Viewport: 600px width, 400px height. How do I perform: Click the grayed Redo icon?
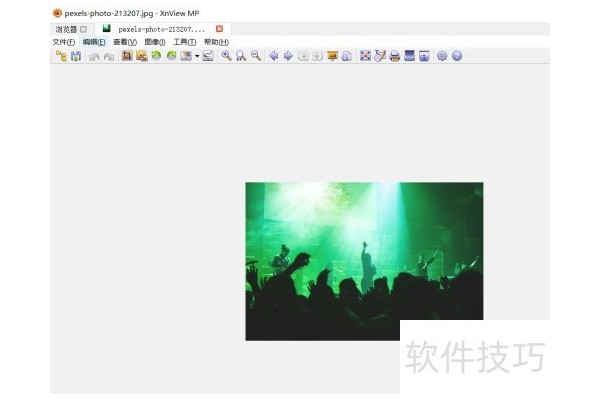point(109,56)
